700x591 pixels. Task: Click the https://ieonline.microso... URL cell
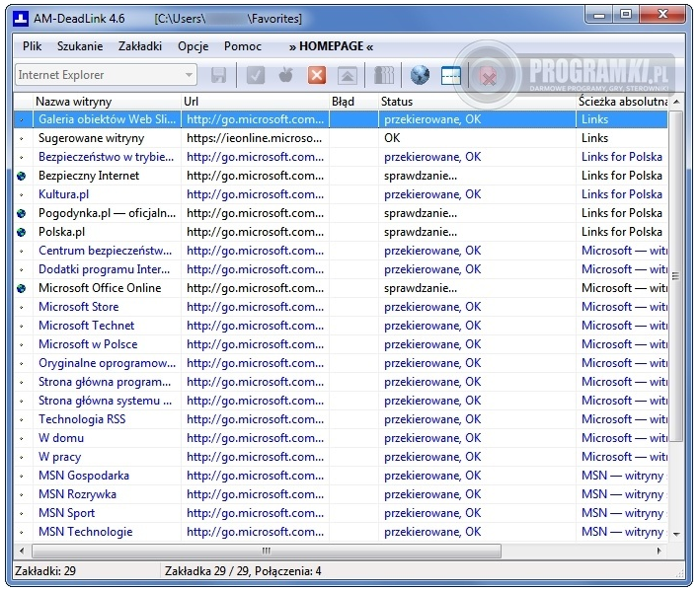click(255, 138)
